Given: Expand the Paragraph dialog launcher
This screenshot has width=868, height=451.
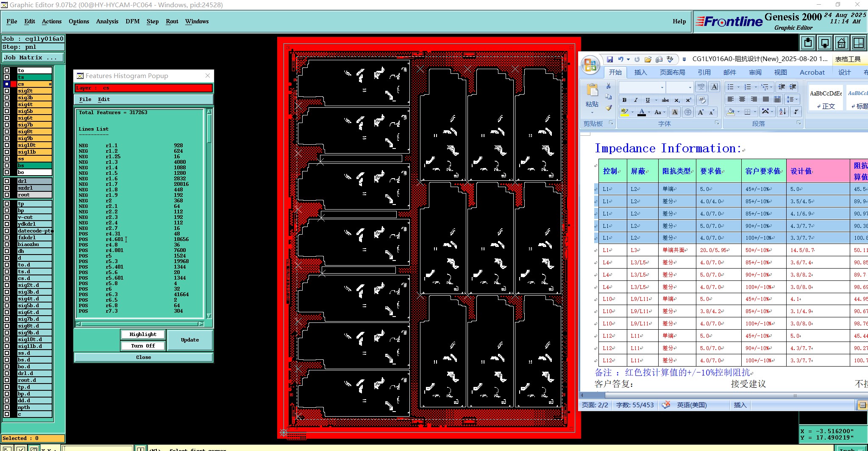Looking at the screenshot, I should coord(798,123).
